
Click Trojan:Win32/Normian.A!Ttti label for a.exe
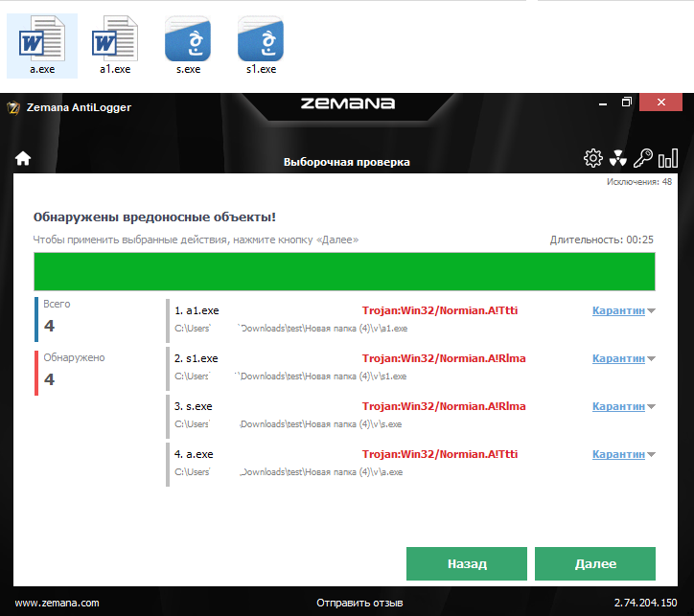440,454
